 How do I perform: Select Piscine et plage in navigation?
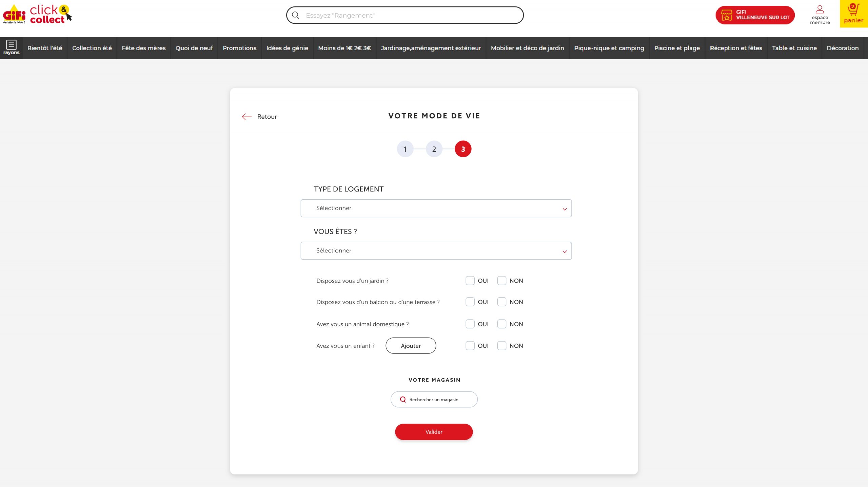[677, 48]
